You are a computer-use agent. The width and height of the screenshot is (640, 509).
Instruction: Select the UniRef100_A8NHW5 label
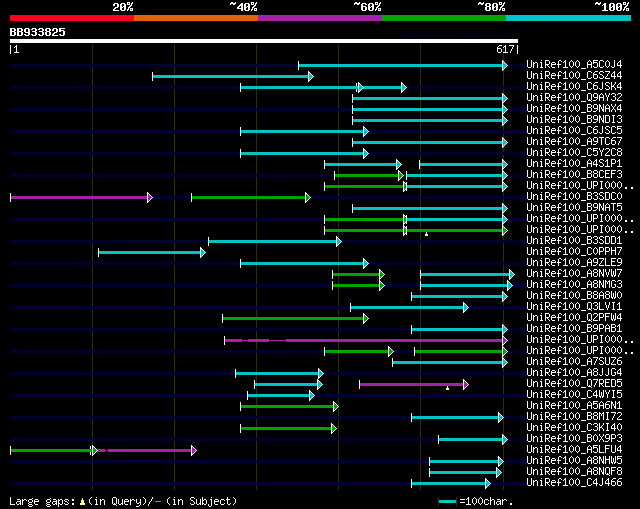574,461
